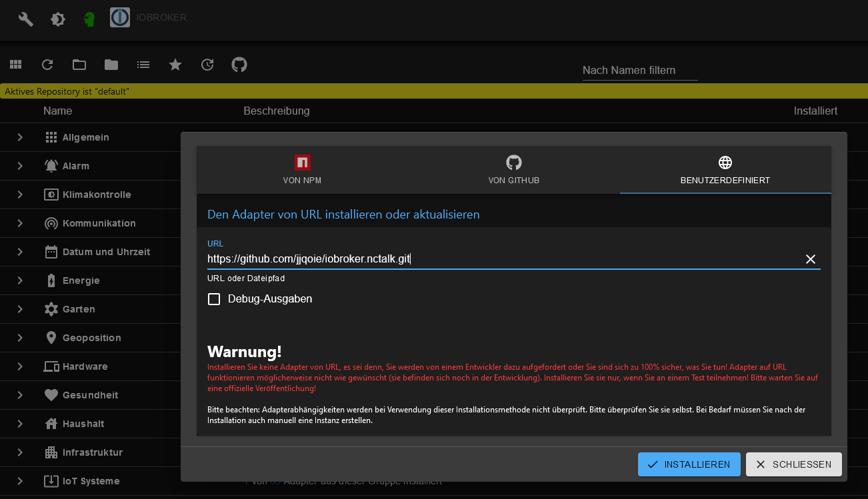Click the Installiert column header
868x499 pixels.
(x=816, y=111)
